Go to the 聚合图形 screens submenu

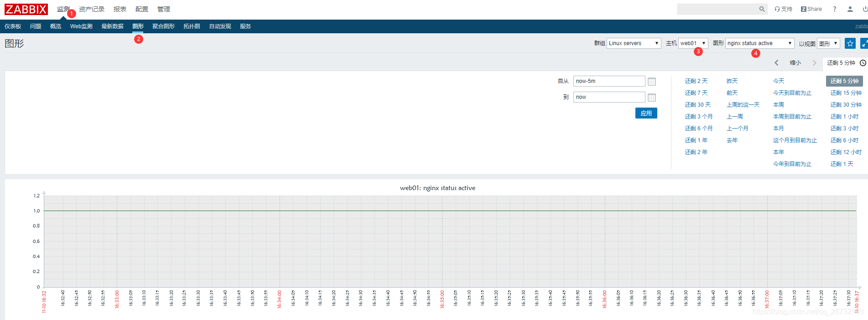click(x=163, y=26)
